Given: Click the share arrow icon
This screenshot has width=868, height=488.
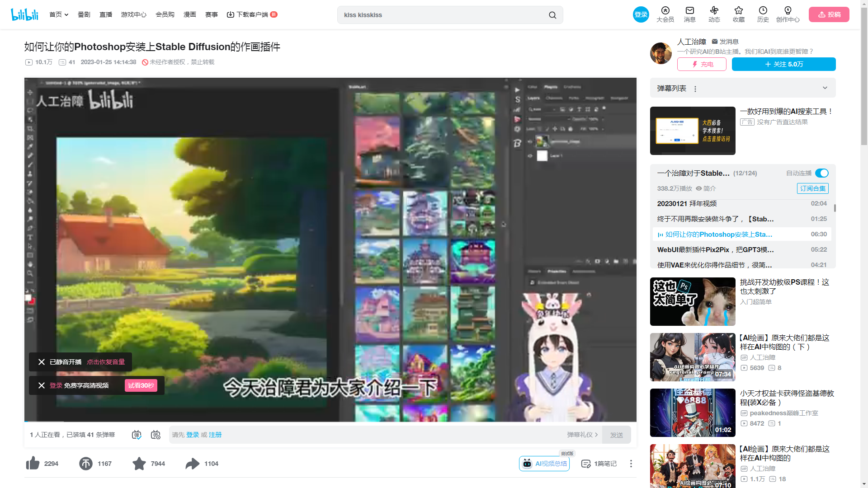Looking at the screenshot, I should [x=193, y=464].
